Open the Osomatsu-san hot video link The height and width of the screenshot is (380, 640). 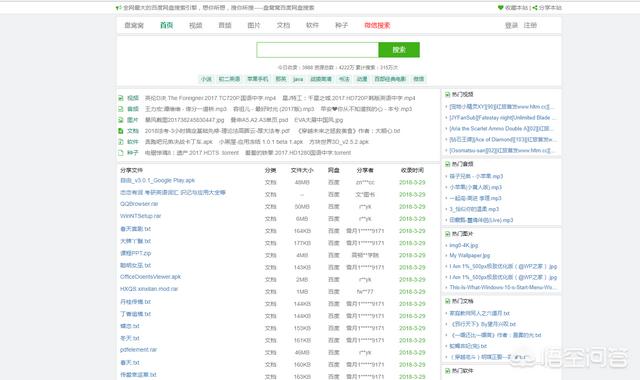[x=502, y=151]
